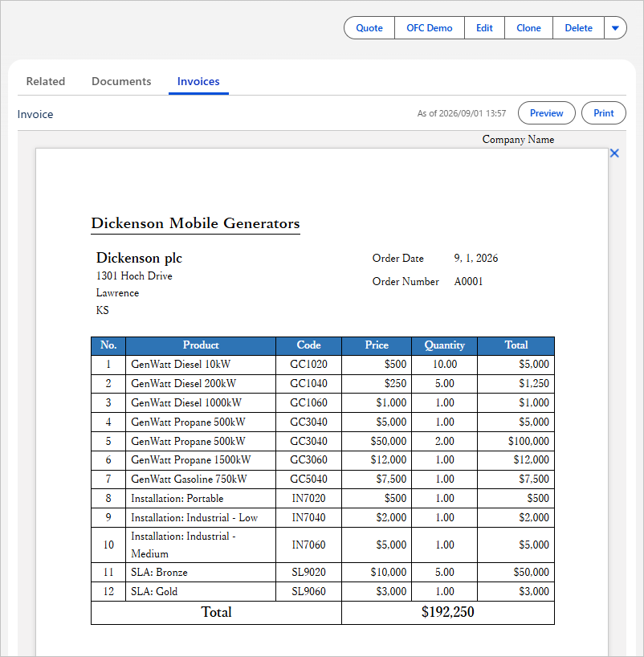The height and width of the screenshot is (657, 644).
Task: Click the Product column header
Action: coord(201,345)
